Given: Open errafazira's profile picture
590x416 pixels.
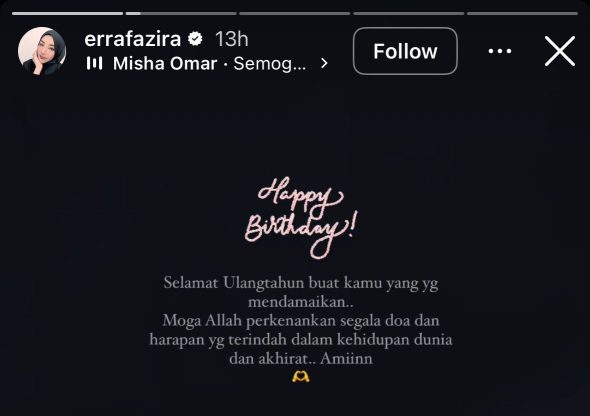Looking at the screenshot, I should [42, 51].
